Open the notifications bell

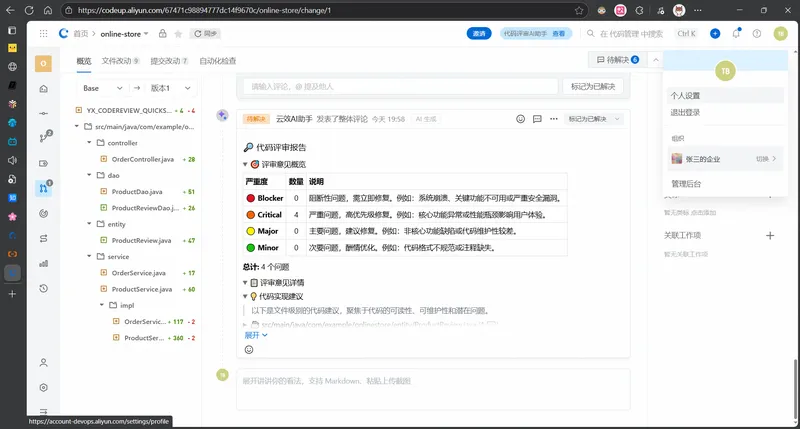pos(736,34)
